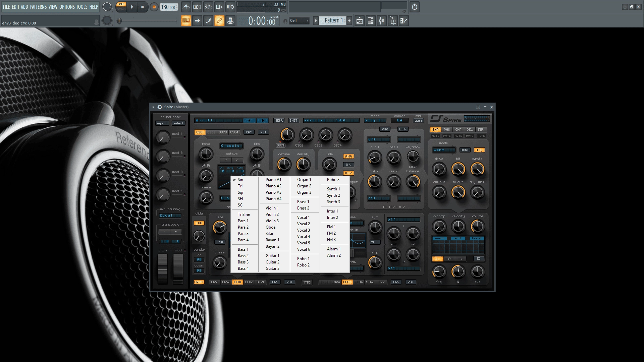
Task: Start playback with the play button
Action: [x=132, y=7]
